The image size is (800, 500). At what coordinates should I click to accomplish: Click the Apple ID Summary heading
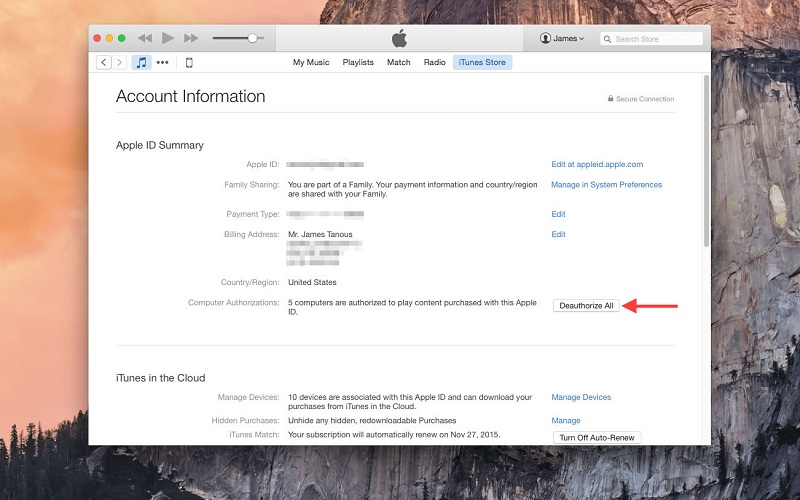click(160, 145)
